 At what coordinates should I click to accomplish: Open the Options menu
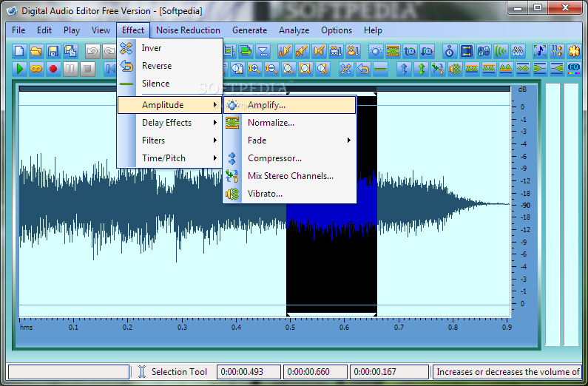337,30
